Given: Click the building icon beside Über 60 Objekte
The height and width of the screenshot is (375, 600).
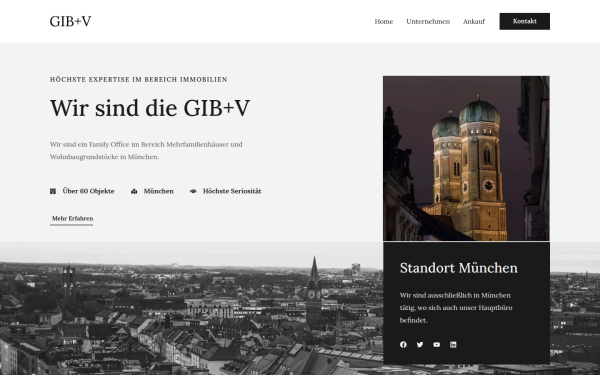Looking at the screenshot, I should [53, 191].
